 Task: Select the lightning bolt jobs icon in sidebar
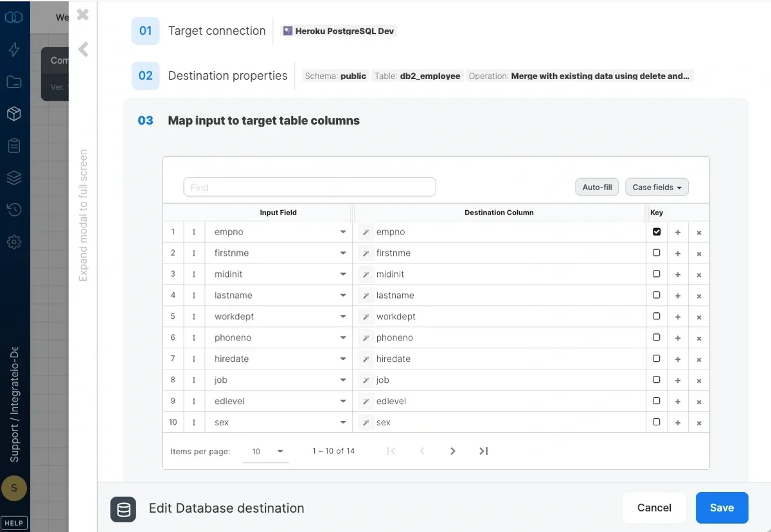[14, 49]
